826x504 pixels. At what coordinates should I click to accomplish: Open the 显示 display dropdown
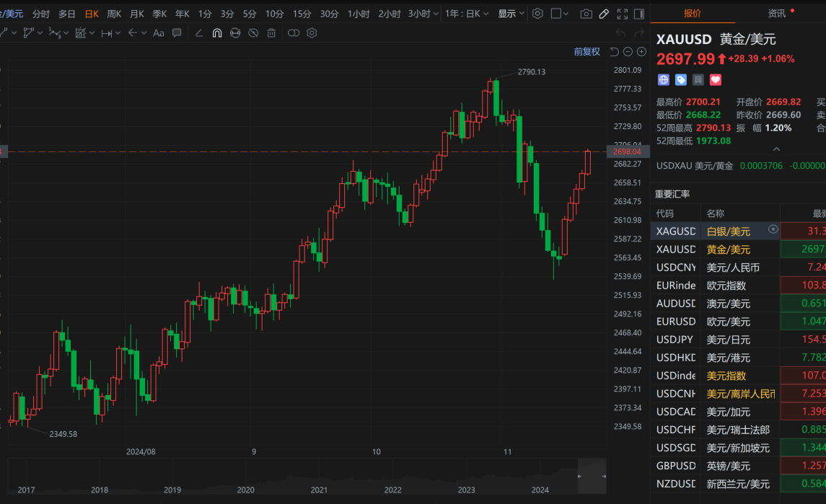click(511, 14)
